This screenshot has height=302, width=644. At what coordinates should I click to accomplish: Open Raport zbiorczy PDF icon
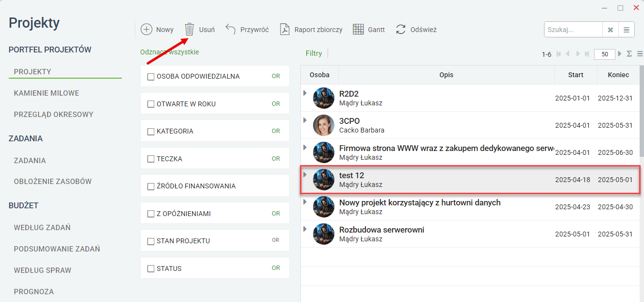pos(284,30)
